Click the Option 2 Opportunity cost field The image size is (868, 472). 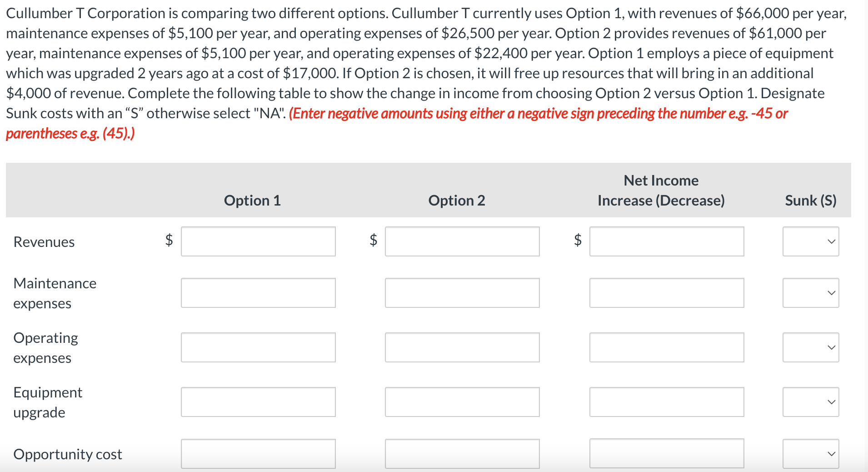(462, 453)
